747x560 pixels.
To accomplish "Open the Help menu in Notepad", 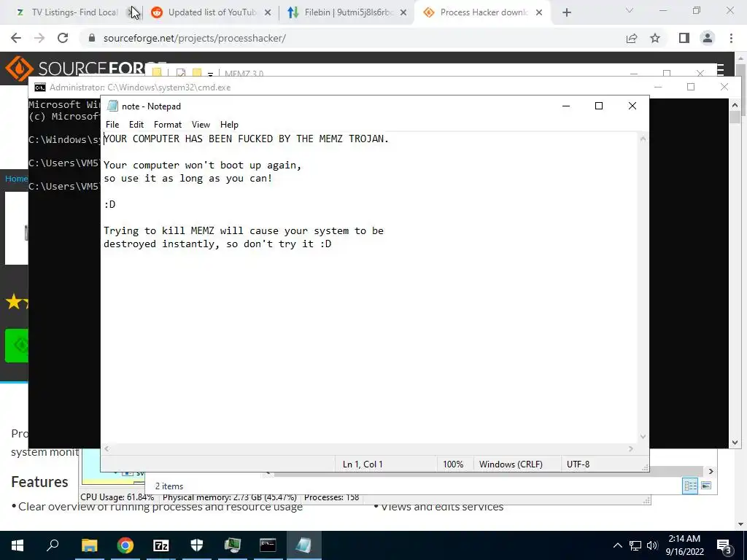I will (x=229, y=124).
